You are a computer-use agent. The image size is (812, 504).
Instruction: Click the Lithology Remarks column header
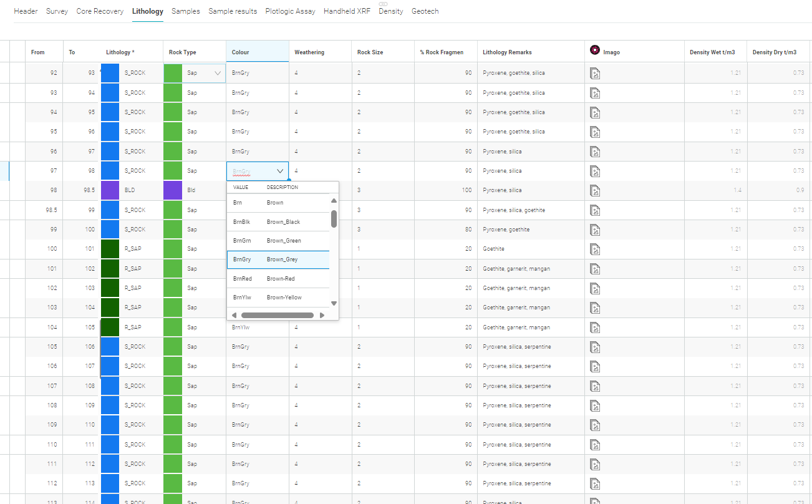tap(531, 52)
